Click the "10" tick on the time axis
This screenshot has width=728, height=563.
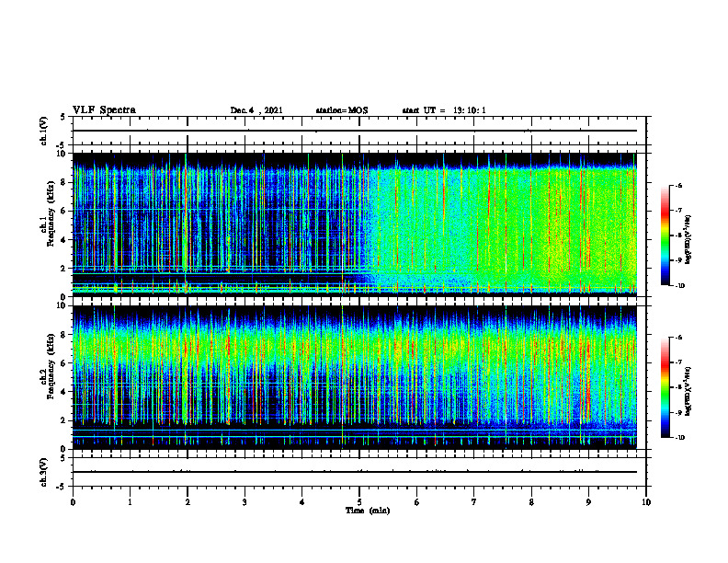[x=646, y=502]
